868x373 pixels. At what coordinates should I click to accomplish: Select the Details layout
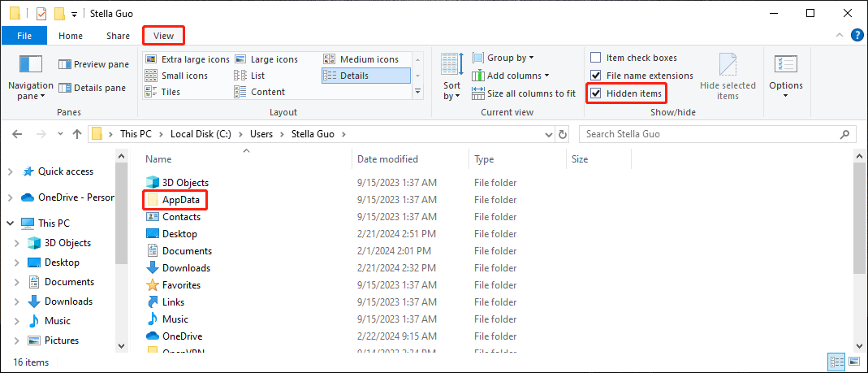point(366,76)
